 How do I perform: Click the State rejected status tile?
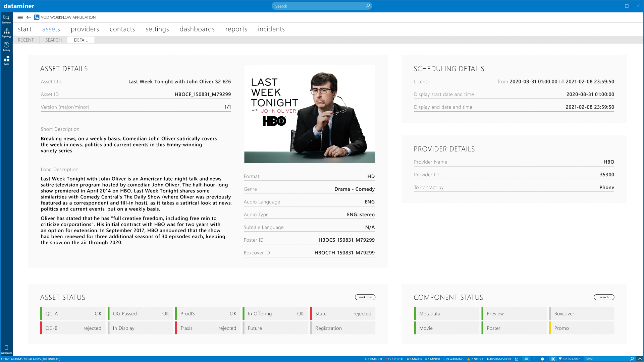tap(343, 314)
